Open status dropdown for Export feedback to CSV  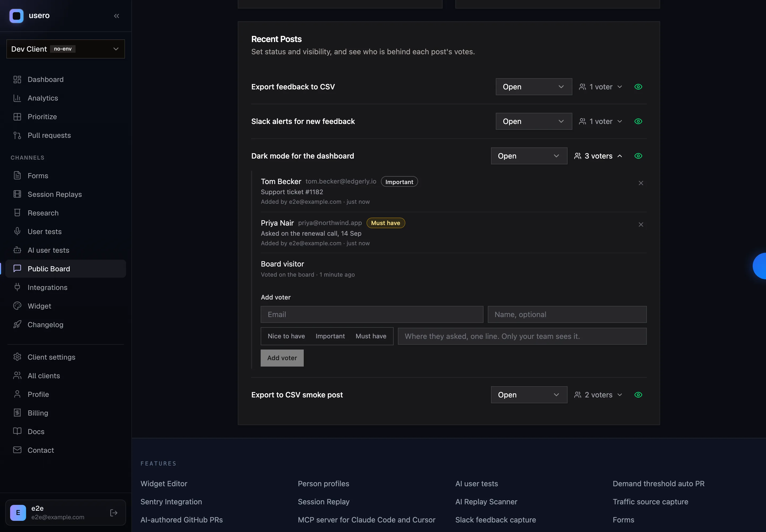click(x=534, y=87)
